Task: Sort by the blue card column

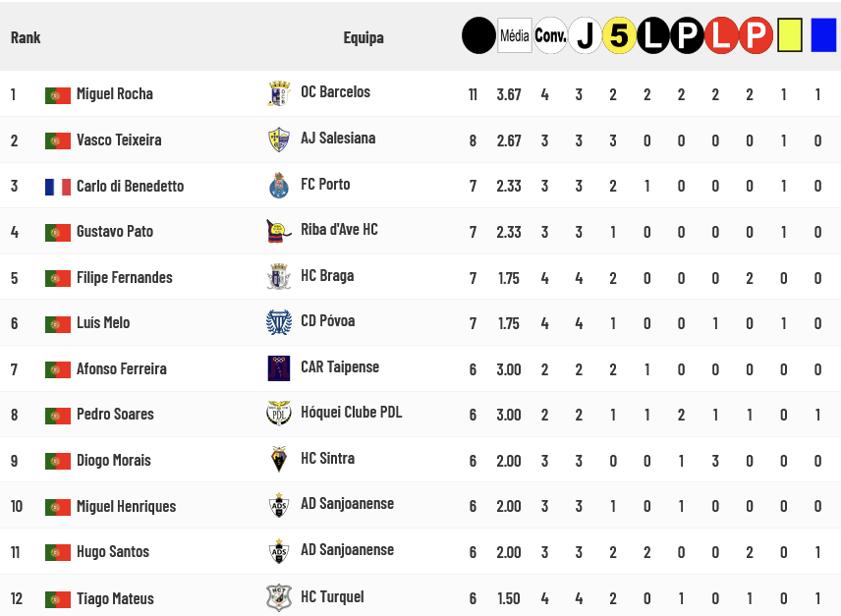Action: (823, 36)
